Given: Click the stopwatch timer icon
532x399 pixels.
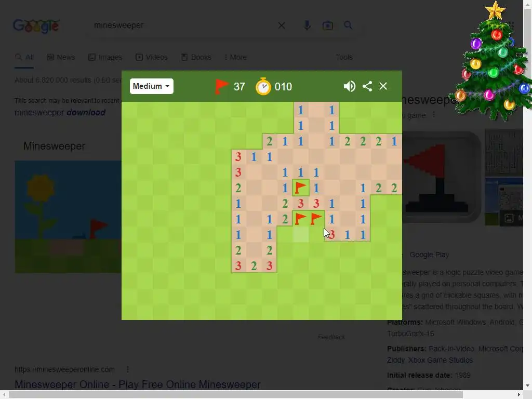Looking at the screenshot, I should pyautogui.click(x=263, y=87).
